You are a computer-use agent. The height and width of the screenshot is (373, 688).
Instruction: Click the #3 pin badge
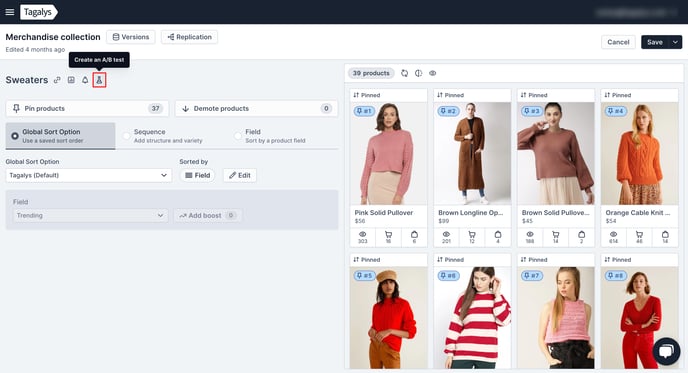coord(531,111)
